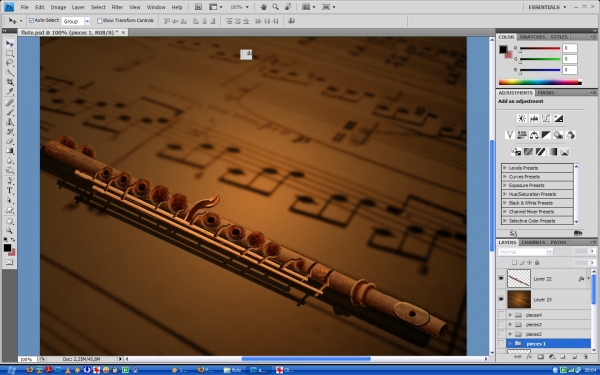Select the Gradient tool
The height and width of the screenshot is (375, 600).
tap(10, 151)
